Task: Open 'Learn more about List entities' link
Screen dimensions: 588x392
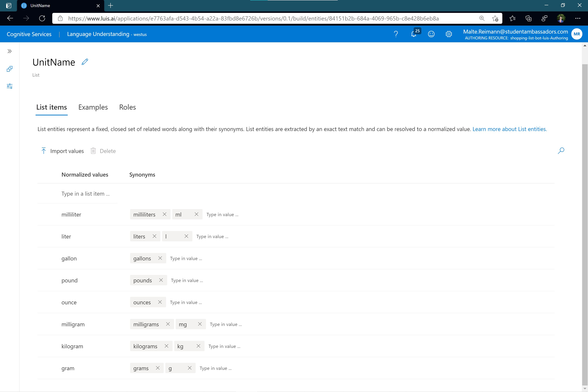Action: point(509,129)
